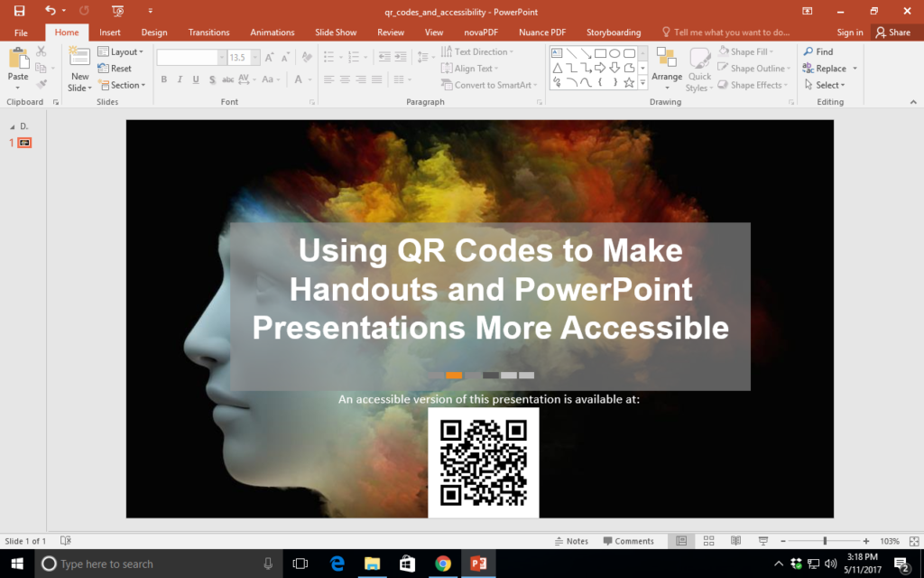Click the Share button
This screenshot has height=578, width=924.
coord(894,32)
